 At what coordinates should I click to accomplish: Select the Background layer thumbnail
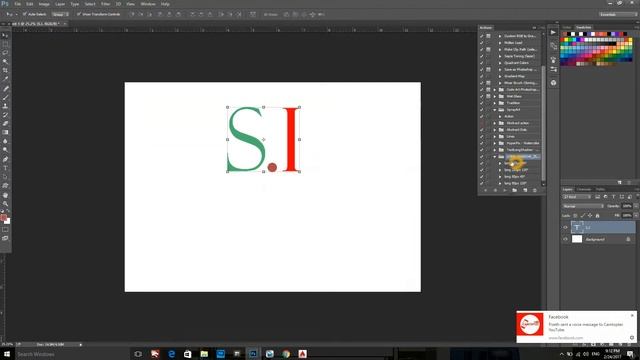(577, 240)
